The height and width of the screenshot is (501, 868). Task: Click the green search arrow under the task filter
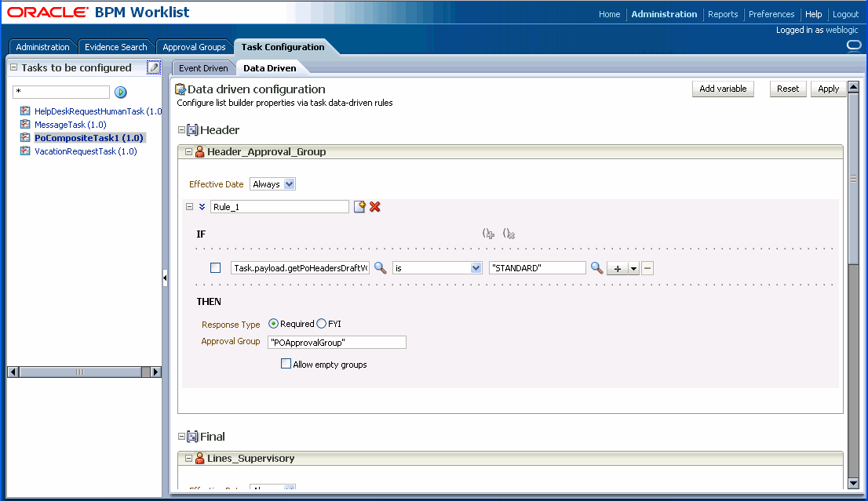coord(120,92)
